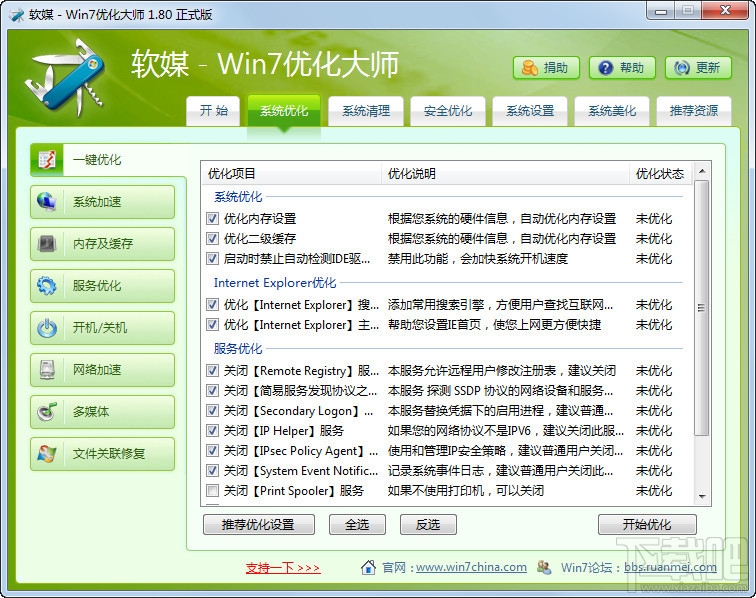Select 内存及缓存 label in sidebar
Screen dimensions: 756x598
(103, 244)
